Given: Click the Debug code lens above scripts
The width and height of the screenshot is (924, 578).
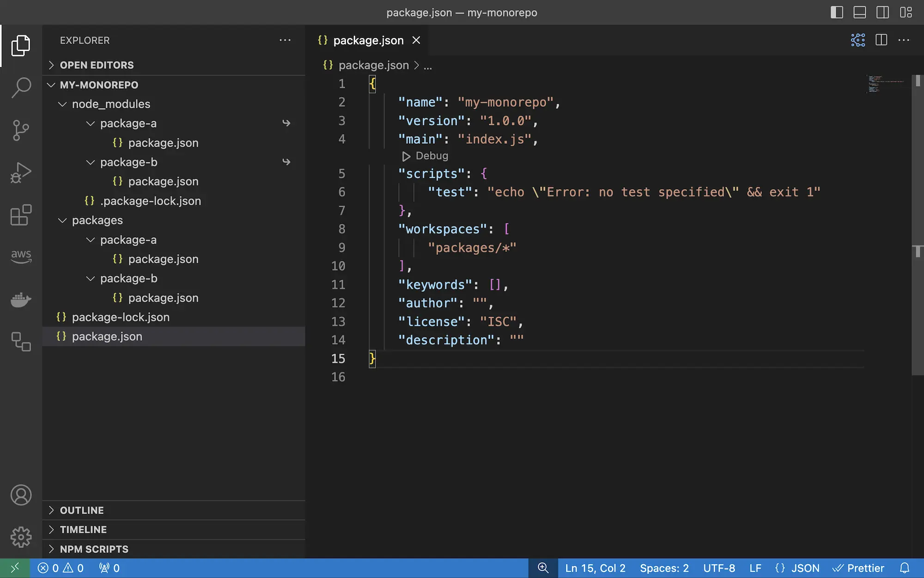Looking at the screenshot, I should tap(425, 156).
